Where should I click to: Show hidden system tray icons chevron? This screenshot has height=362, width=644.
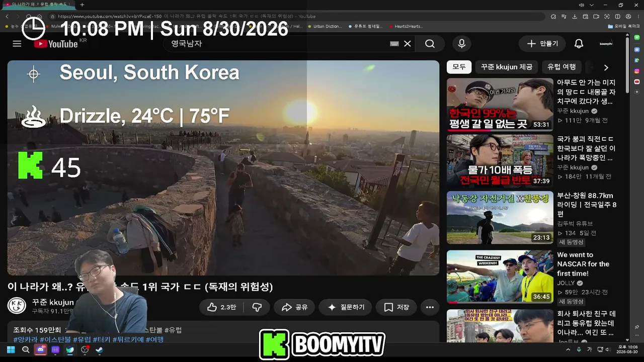coord(569,349)
